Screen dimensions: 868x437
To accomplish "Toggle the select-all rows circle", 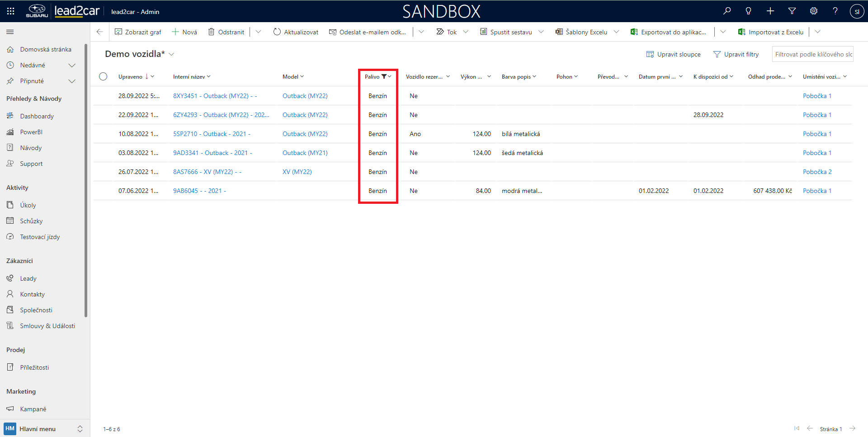I will [103, 76].
